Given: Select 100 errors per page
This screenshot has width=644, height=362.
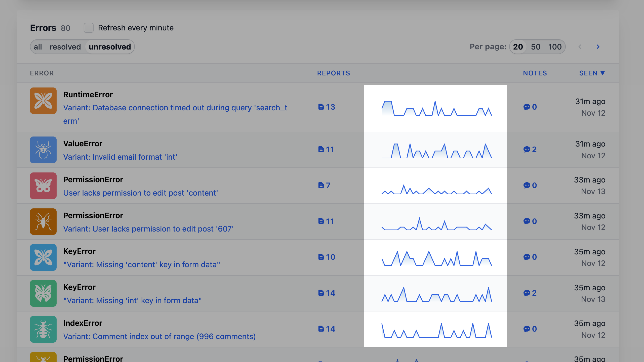Looking at the screenshot, I should pos(555,47).
